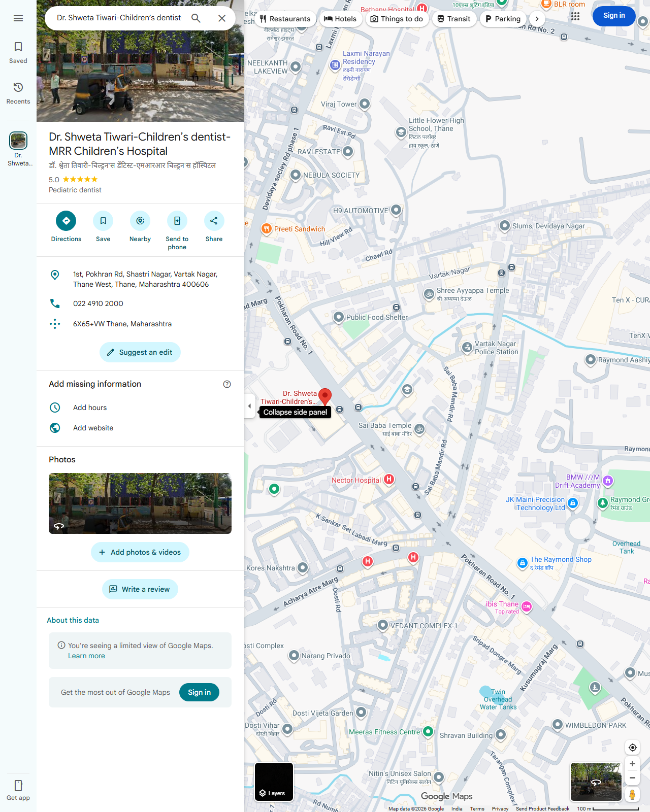The height and width of the screenshot is (812, 650).
Task: Click the red Dr. Shweta map pin
Action: (x=325, y=396)
